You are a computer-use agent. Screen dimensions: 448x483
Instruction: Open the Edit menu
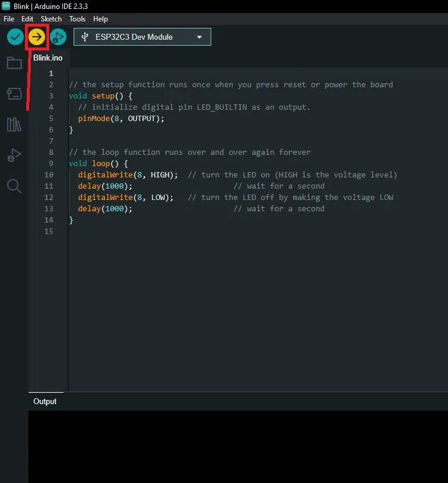click(x=27, y=19)
